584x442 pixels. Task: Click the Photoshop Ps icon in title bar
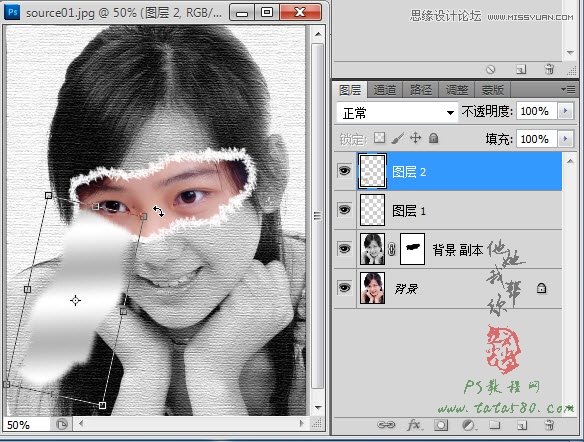coord(12,12)
